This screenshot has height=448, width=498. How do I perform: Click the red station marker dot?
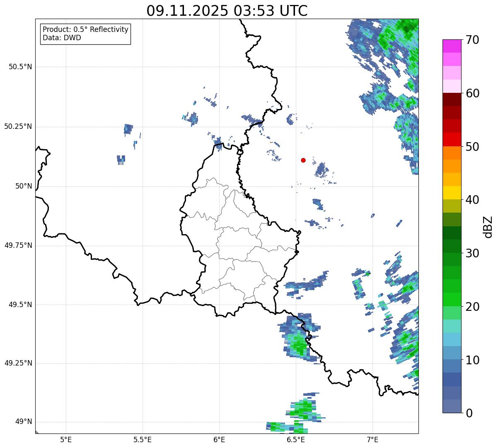[303, 160]
